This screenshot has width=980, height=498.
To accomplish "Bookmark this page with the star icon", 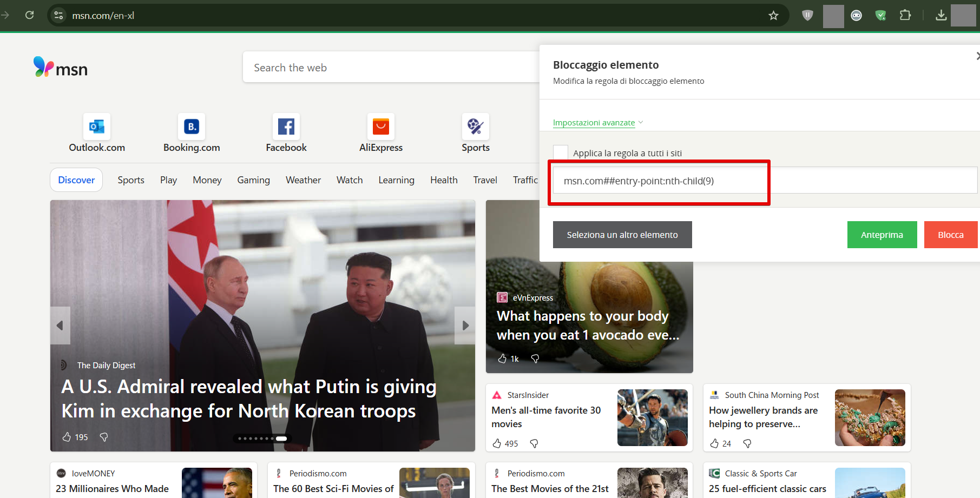I will point(773,15).
